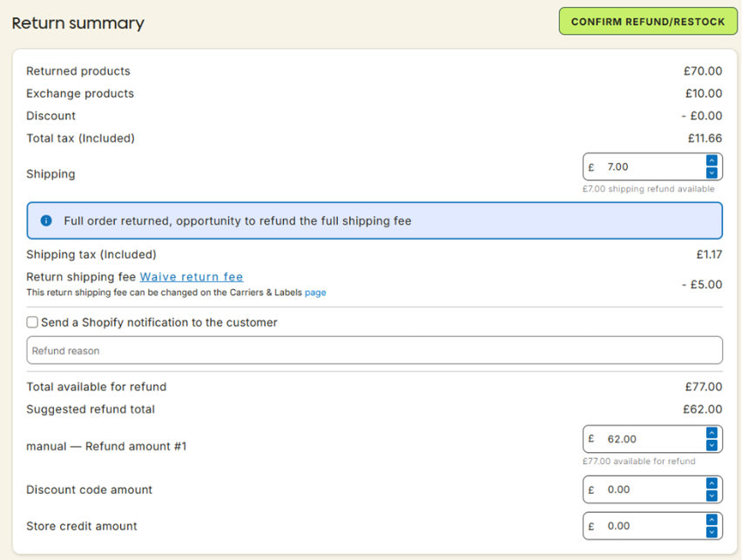Increase Store credit amount with up arrow
This screenshot has height=560, width=742.
pyautogui.click(x=712, y=521)
